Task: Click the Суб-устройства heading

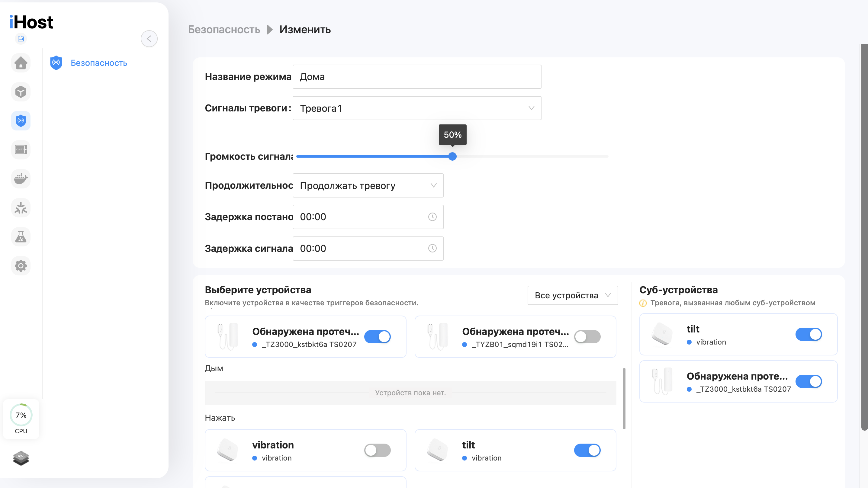Action: (678, 290)
